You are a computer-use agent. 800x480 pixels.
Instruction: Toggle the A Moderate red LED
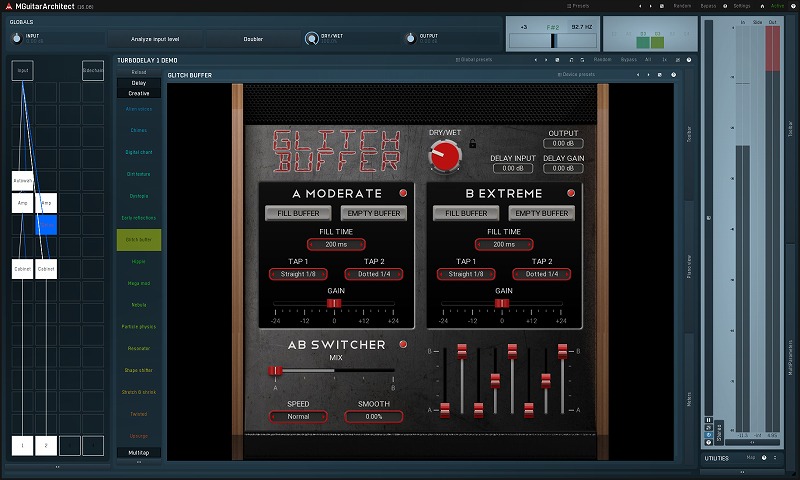(x=404, y=193)
